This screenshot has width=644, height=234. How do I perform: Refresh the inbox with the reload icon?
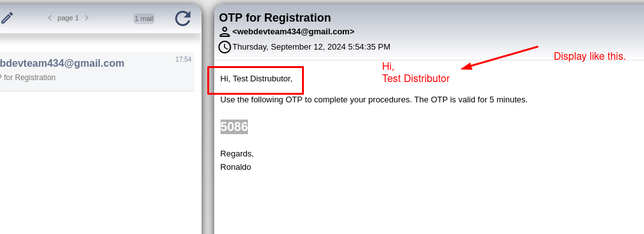coord(182,18)
